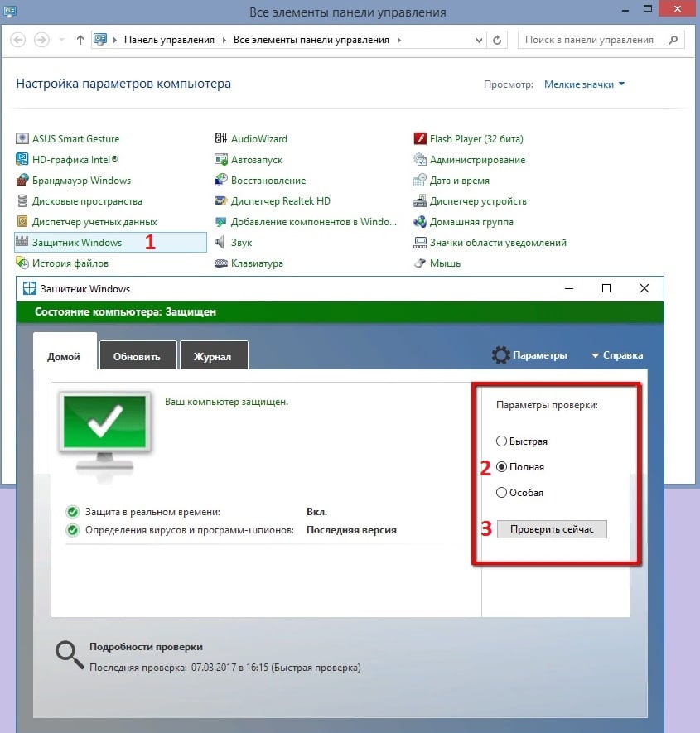The width and height of the screenshot is (700, 733).
Task: Click the Последняя версия status text
Action: (x=351, y=530)
